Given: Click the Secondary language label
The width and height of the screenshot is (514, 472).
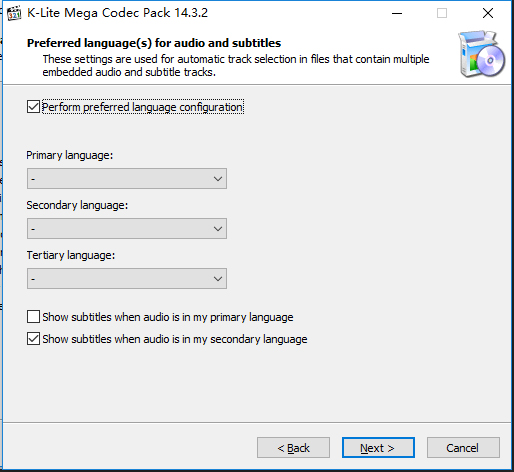Looking at the screenshot, I should click(77, 205).
